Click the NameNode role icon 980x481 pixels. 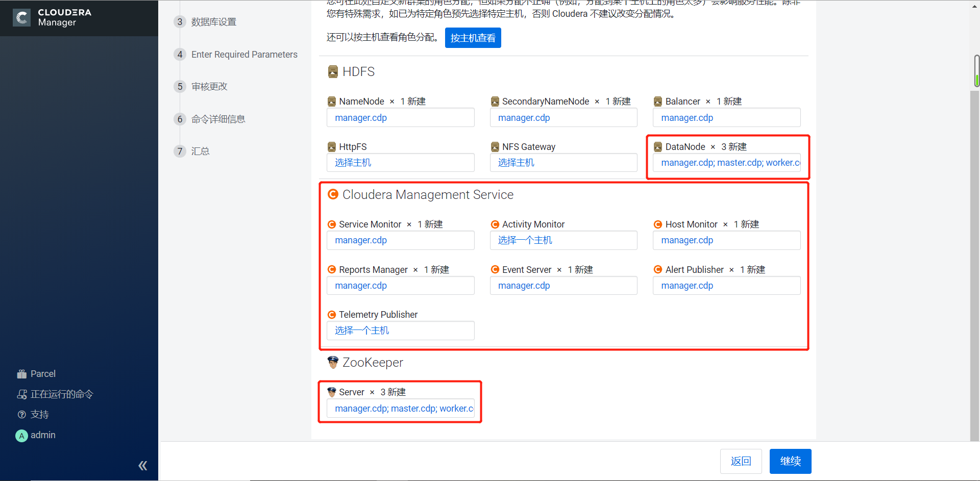[x=332, y=102]
